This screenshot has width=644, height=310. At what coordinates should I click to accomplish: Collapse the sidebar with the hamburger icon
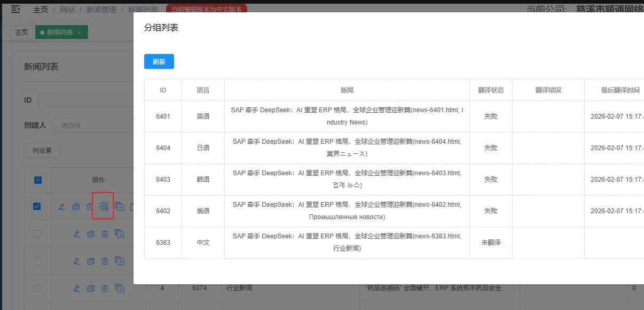[15, 9]
